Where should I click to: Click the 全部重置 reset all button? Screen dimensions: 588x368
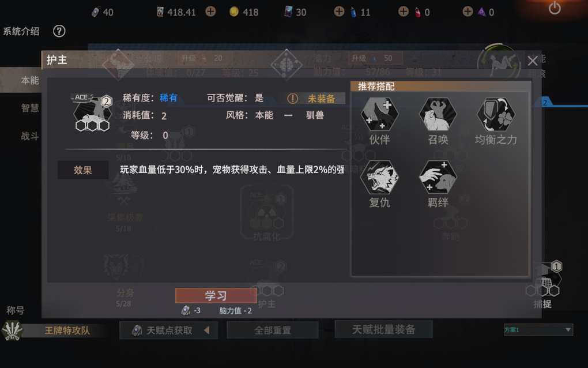pyautogui.click(x=273, y=331)
